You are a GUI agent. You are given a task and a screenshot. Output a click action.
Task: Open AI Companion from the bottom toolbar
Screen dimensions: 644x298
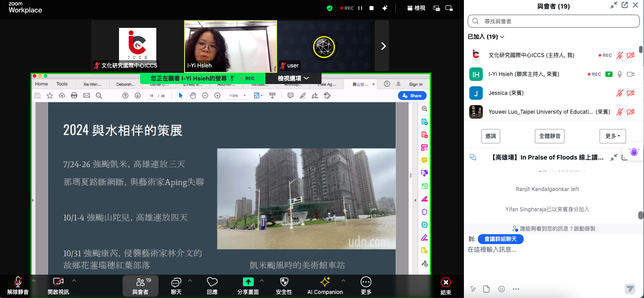tap(325, 282)
